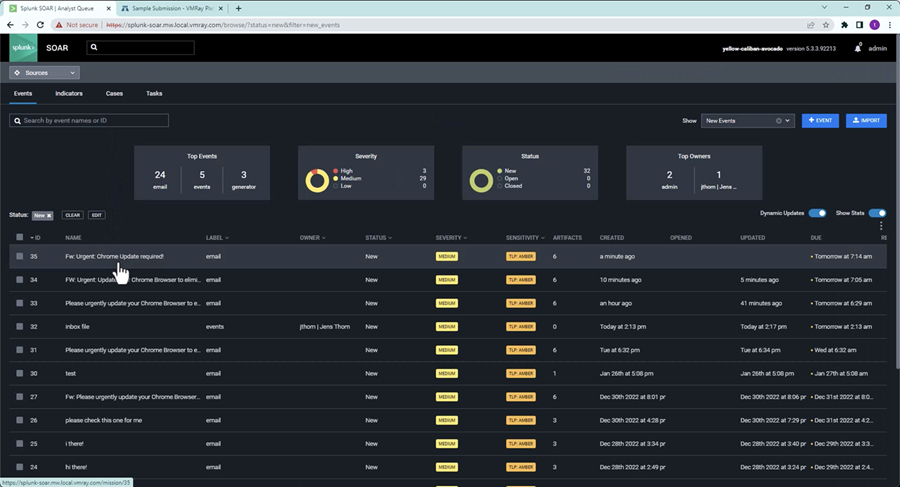Select checkbox for event 34
Viewport: 900px width, 487px height.
20,280
